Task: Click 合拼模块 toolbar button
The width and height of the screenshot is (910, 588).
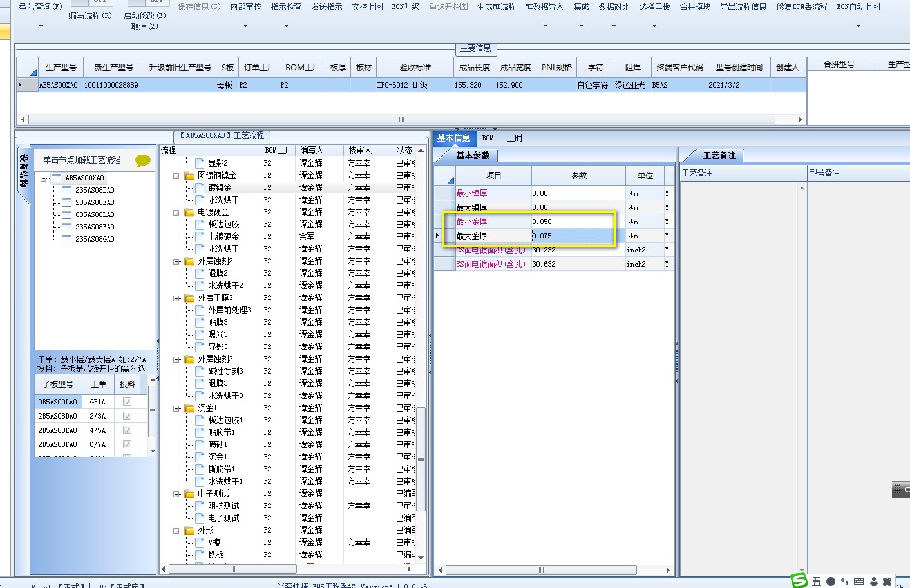Action: click(695, 6)
